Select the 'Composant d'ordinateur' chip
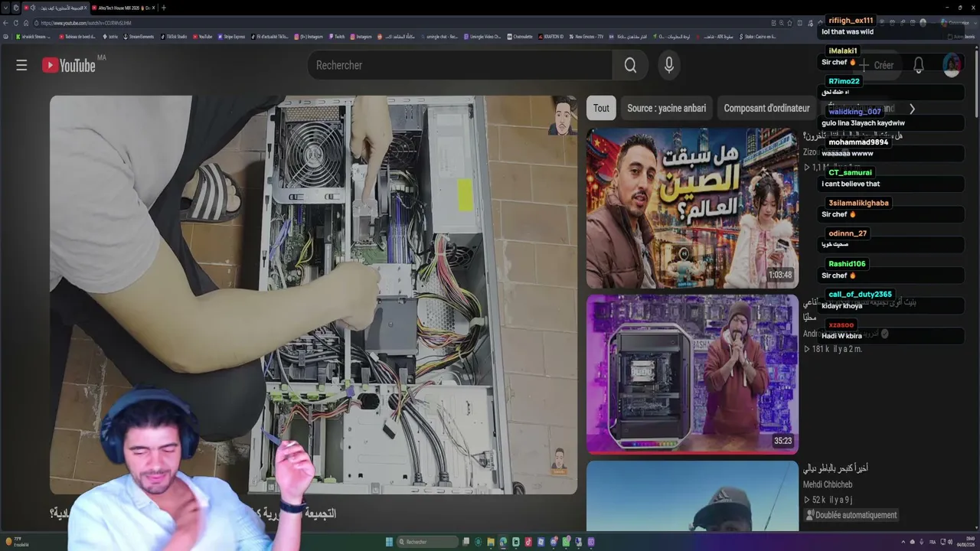 click(766, 108)
